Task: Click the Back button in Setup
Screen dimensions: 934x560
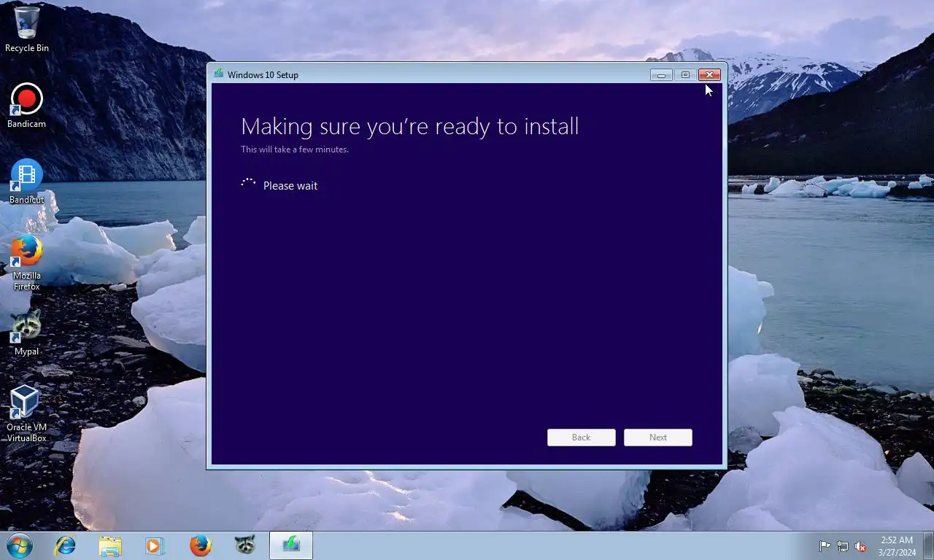Action: pyautogui.click(x=582, y=437)
